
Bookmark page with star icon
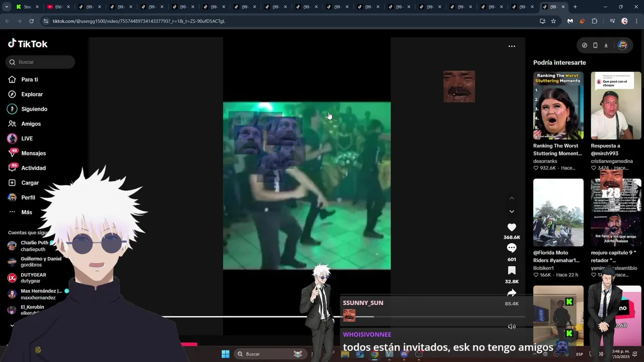[553, 21]
